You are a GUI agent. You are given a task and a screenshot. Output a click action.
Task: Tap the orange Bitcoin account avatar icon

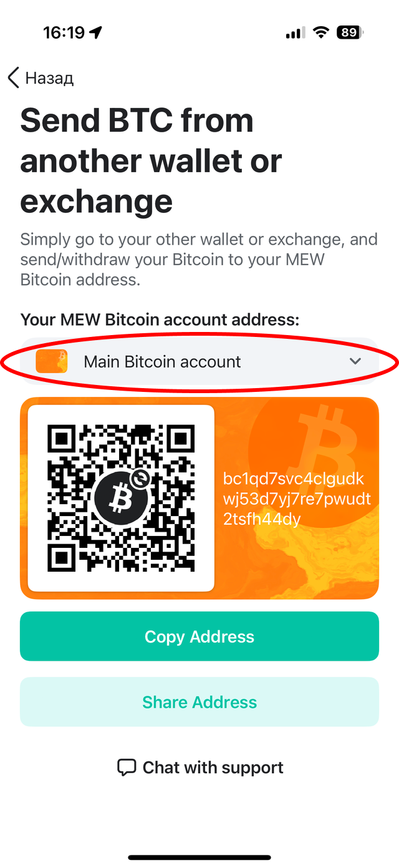(51, 361)
